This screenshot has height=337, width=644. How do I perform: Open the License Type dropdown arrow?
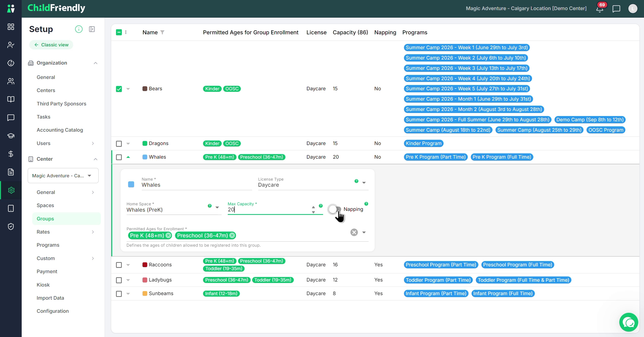click(x=364, y=183)
